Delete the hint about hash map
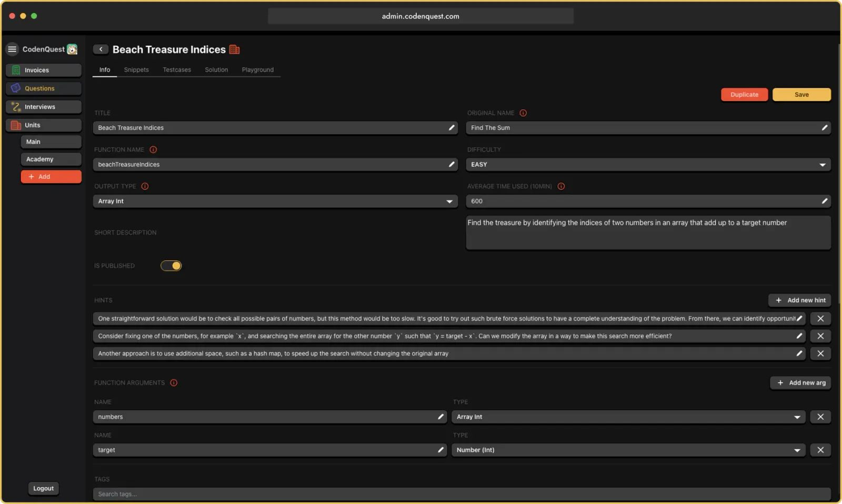Screen dimensions: 842x504 tap(820, 354)
